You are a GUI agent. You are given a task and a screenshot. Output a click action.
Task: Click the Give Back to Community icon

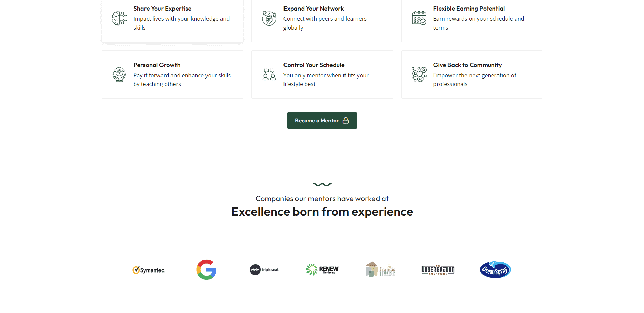point(419,75)
